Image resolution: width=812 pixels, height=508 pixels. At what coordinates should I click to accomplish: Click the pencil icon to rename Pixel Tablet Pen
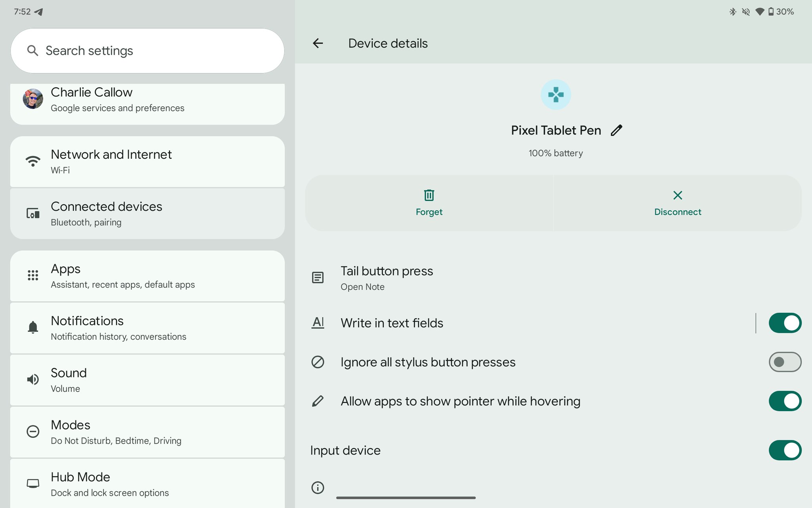click(617, 130)
